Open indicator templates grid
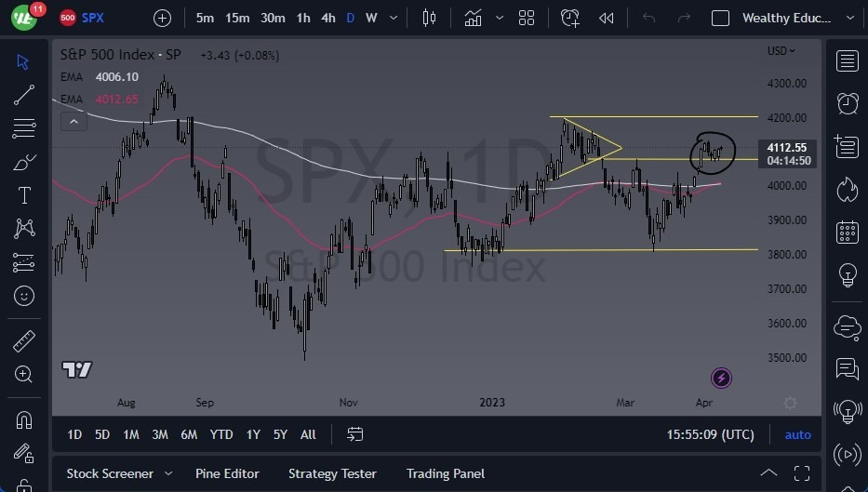This screenshot has height=492, width=868. click(x=527, y=19)
